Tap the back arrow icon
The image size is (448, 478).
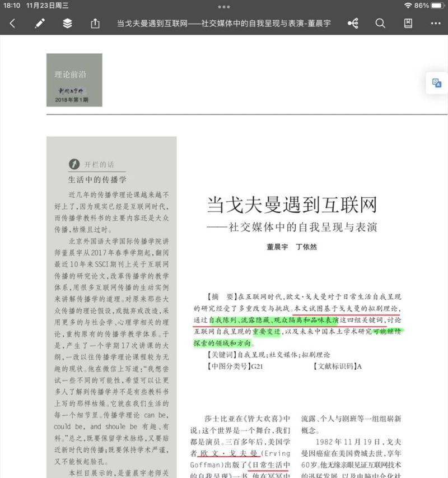pyautogui.click(x=12, y=24)
